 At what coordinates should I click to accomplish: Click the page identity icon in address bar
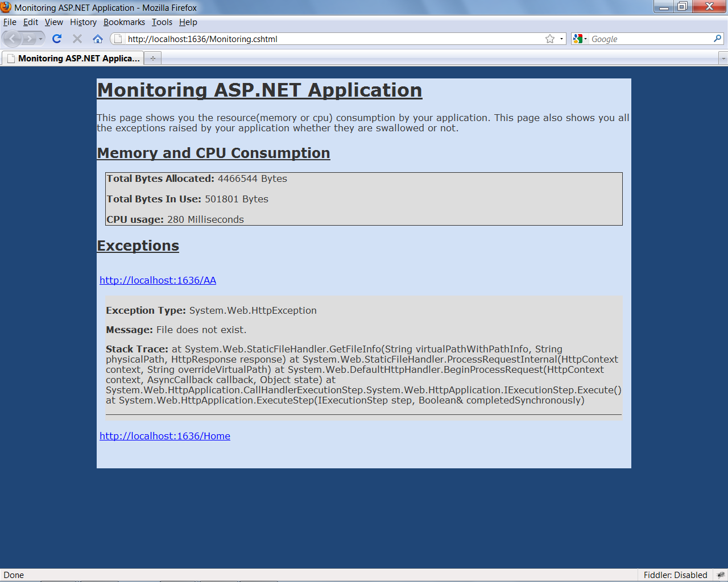[x=118, y=39]
